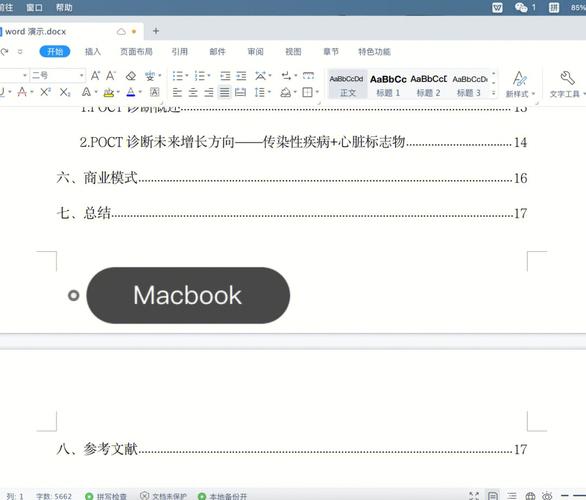Switch to outline view
Image resolution: width=586 pixels, height=500 pixels.
(512, 496)
